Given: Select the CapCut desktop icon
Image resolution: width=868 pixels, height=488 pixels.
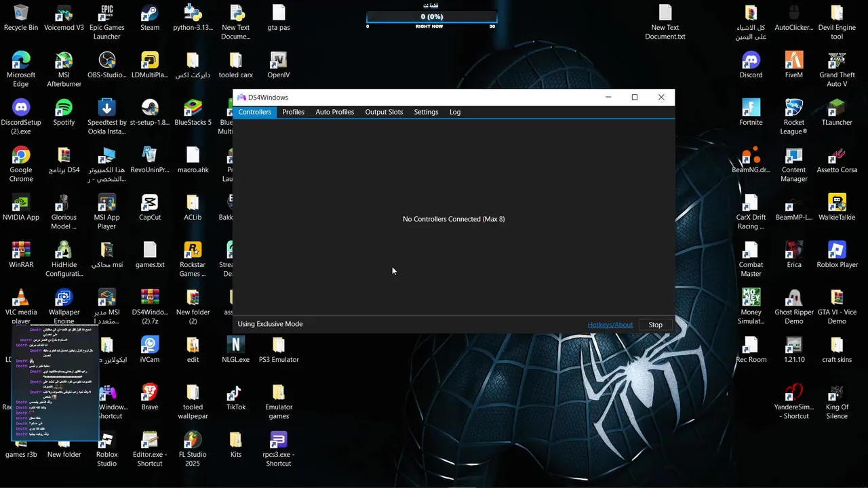Looking at the screenshot, I should (x=150, y=208).
